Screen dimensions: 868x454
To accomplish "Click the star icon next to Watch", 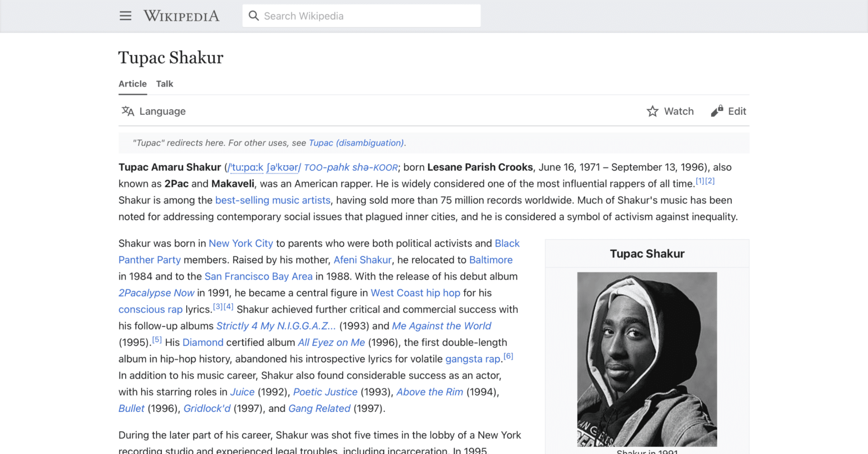I will (652, 111).
